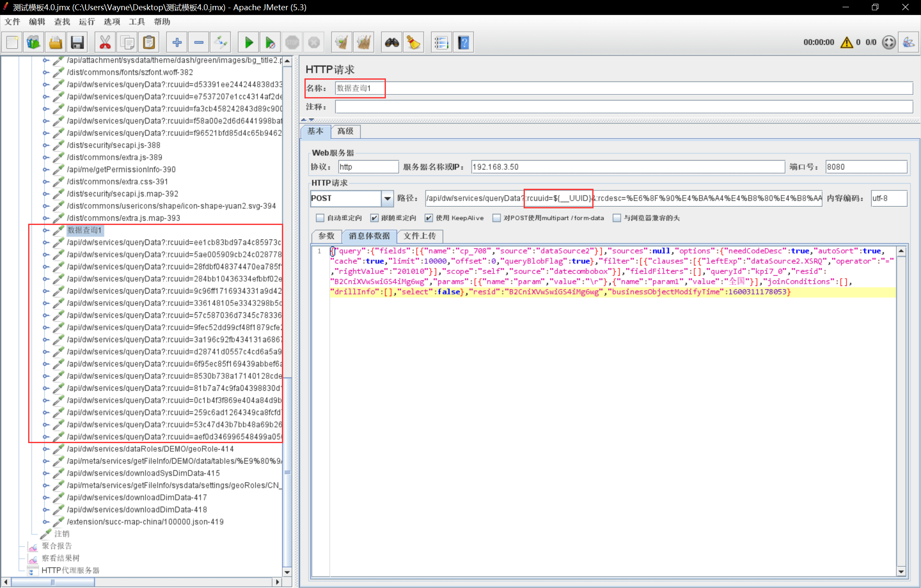The image size is (921, 588).
Task: Start the test plan run
Action: coord(248,42)
